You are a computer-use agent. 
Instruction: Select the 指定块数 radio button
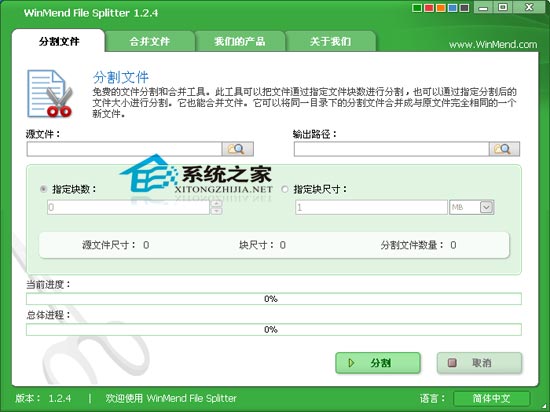[43, 189]
